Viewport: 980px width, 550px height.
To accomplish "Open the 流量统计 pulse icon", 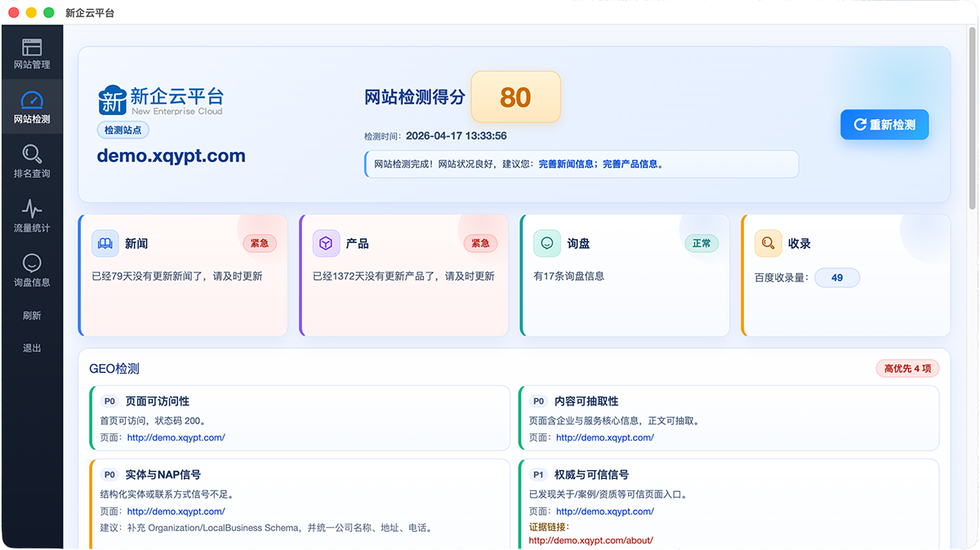I will point(32,209).
